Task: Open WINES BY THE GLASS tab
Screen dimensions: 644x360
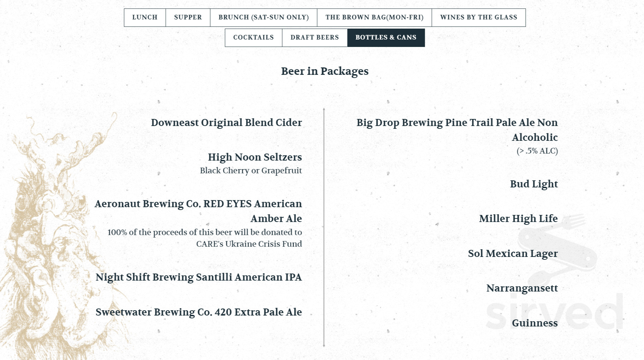Action: pos(478,17)
